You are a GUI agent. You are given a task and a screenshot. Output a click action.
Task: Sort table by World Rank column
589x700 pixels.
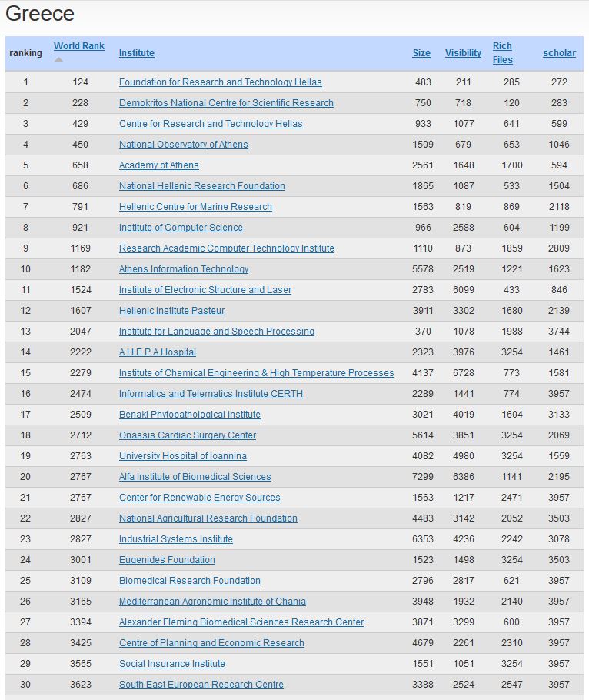pyautogui.click(x=78, y=46)
